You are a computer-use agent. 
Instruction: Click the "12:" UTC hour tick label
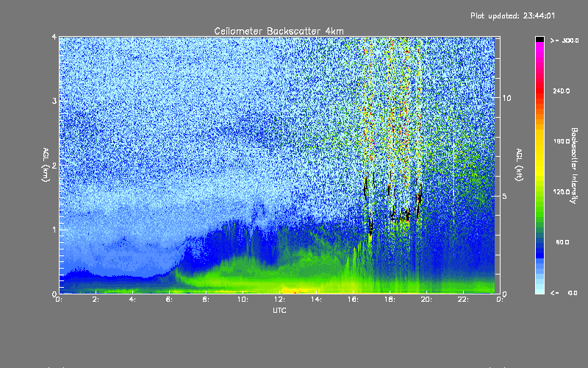tap(279, 300)
